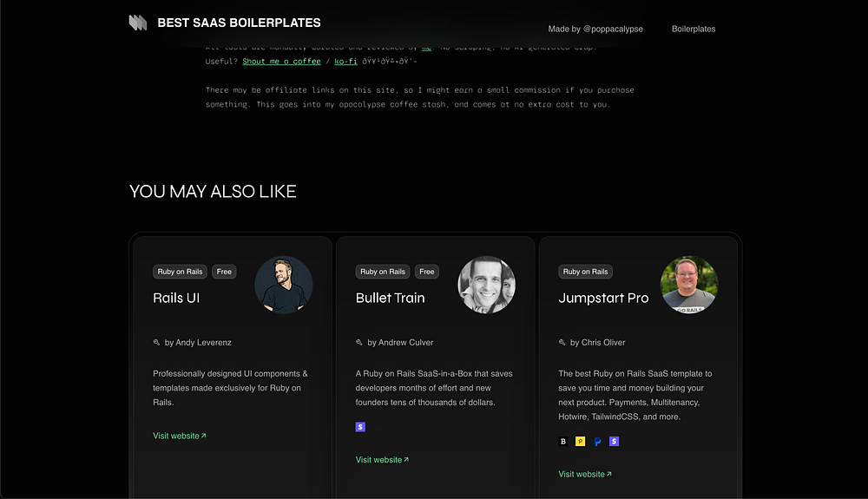Click Rails UI card title
Screen dimensions: 868x499
[x=176, y=298]
